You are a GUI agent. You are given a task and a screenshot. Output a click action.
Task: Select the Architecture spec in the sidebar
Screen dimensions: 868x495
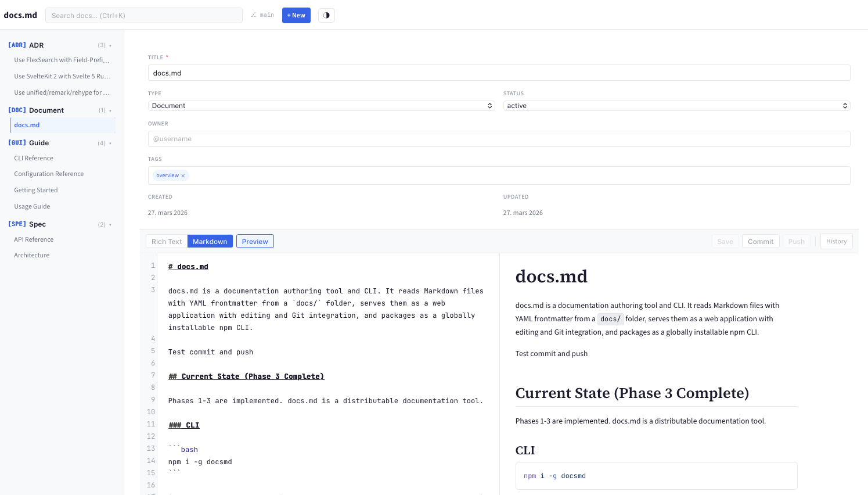(x=31, y=254)
